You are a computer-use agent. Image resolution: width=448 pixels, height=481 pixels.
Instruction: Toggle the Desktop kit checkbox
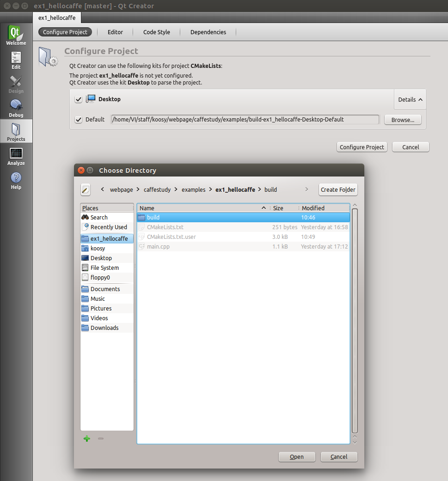(79, 99)
